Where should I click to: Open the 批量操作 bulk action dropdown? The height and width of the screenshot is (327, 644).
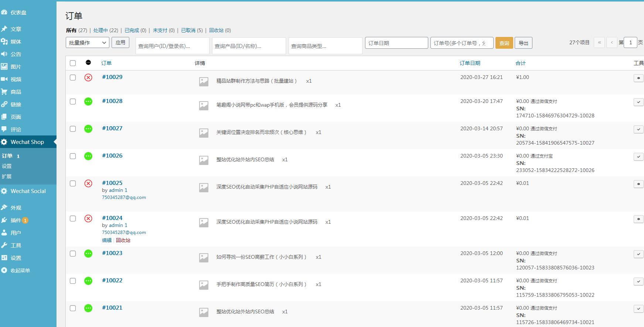88,42
